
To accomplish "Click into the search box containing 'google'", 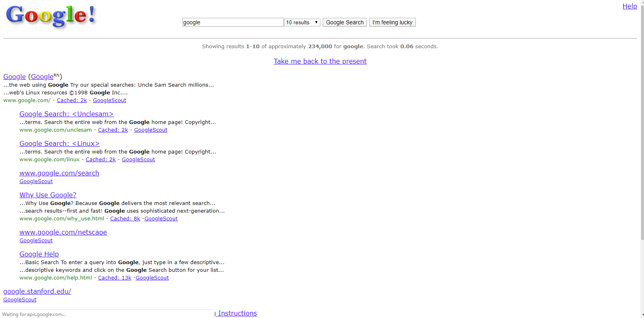I will (x=233, y=22).
